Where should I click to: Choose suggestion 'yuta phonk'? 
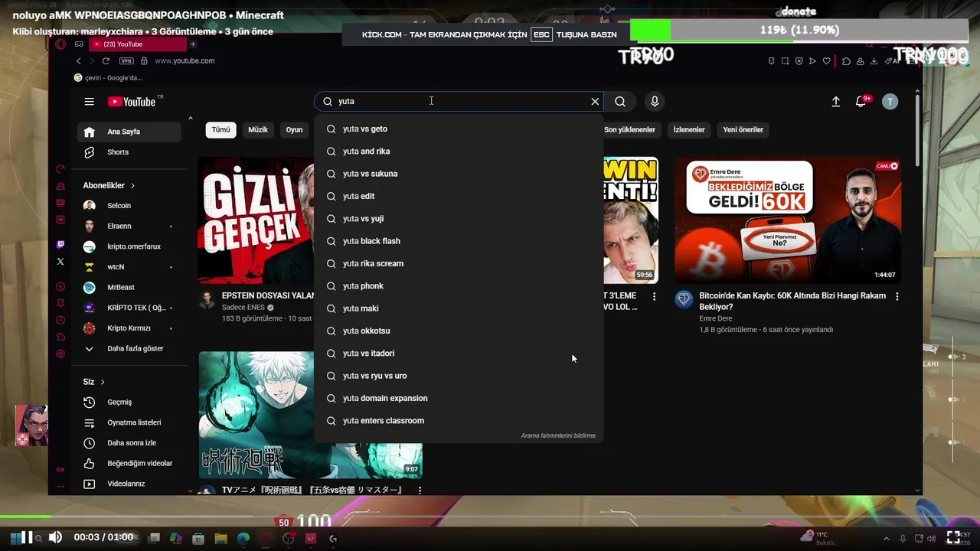pyautogui.click(x=459, y=286)
